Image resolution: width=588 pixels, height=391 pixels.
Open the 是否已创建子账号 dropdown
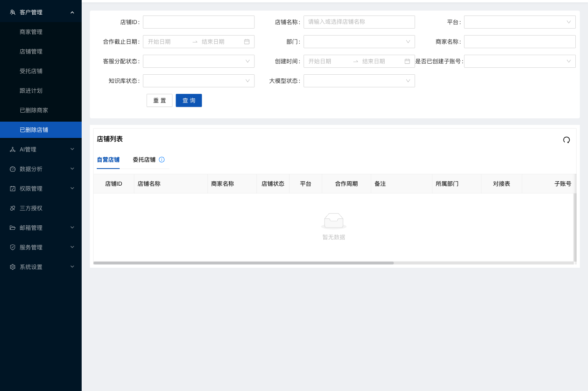[520, 61]
